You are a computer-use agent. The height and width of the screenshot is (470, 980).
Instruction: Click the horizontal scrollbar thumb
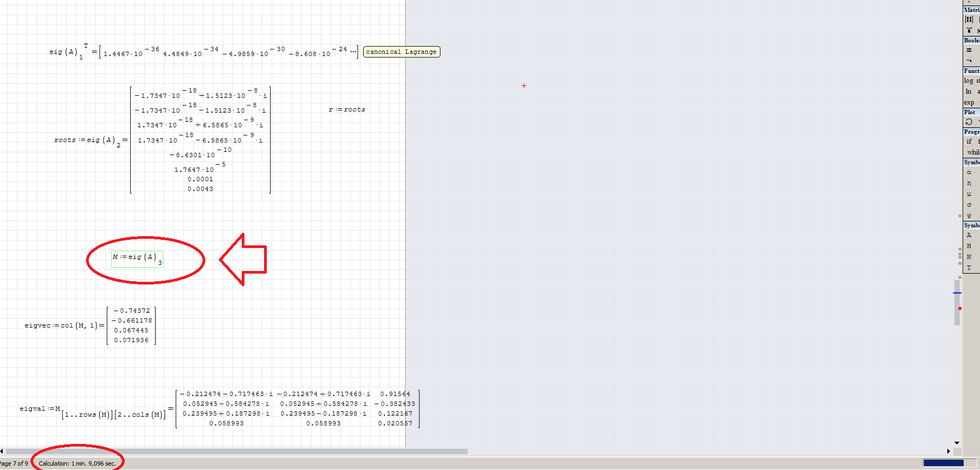[x=236, y=452]
